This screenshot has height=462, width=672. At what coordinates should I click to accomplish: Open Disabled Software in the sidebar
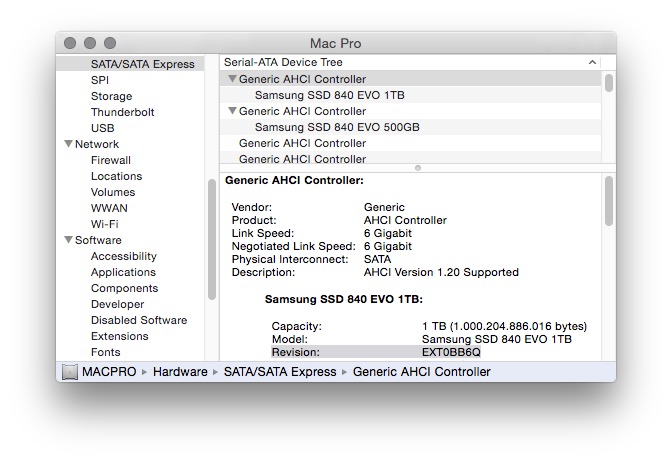139,320
